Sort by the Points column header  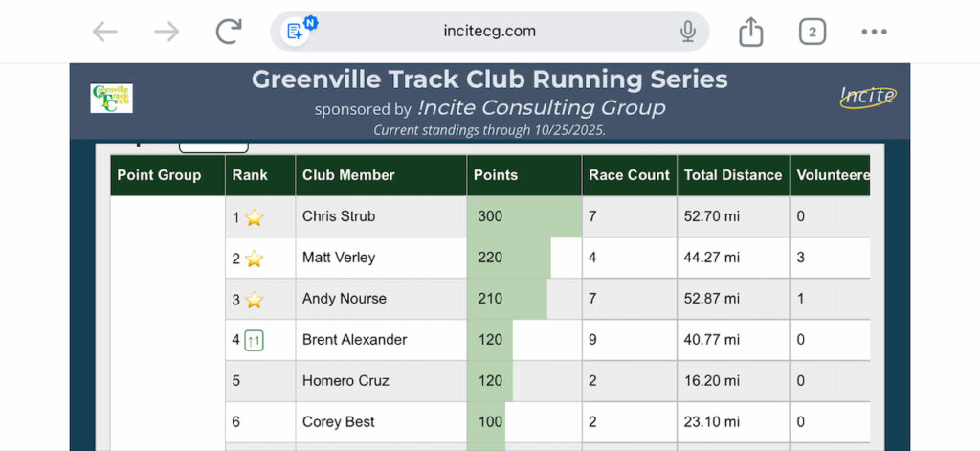[x=496, y=175]
